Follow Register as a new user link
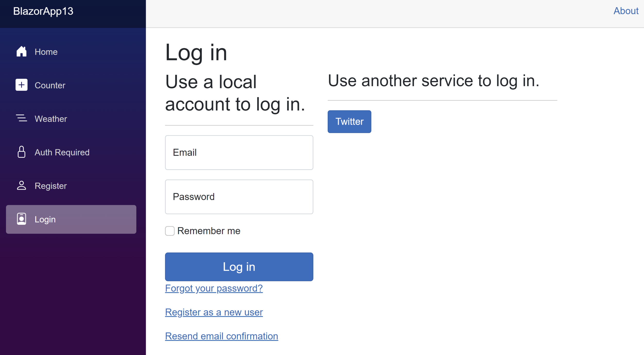 [214, 312]
